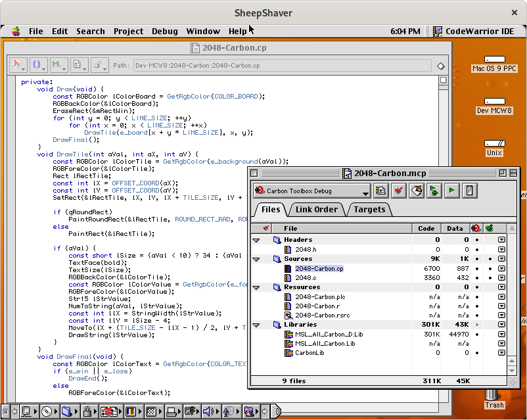Collapse the Control Strip end tab
Image resolution: width=527 pixels, height=420 pixels.
tap(275, 411)
